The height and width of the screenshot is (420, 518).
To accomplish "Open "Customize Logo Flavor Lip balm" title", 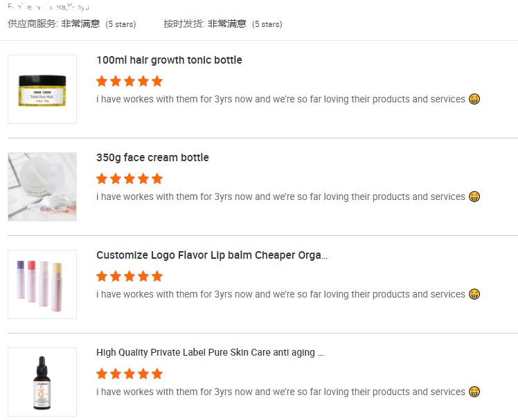I will click(x=212, y=255).
